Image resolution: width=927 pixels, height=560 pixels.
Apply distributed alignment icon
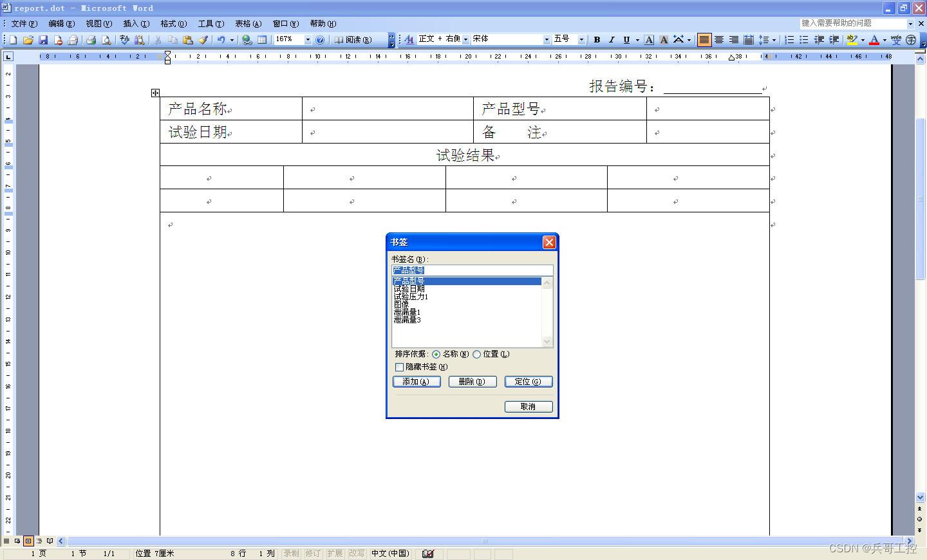[749, 40]
